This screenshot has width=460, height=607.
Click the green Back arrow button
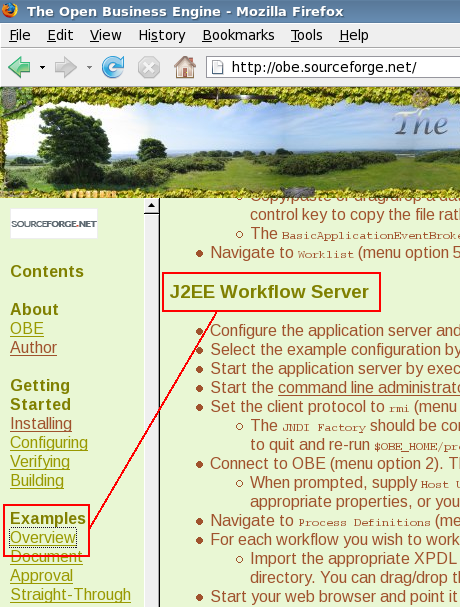click(19, 67)
